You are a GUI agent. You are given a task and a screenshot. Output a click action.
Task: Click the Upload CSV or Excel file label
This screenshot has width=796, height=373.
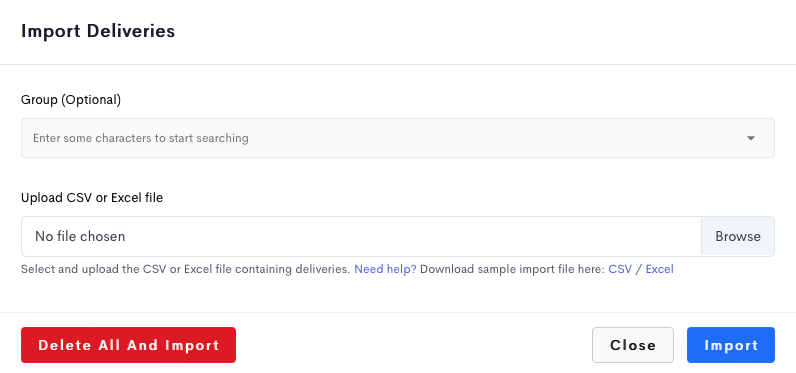92,198
